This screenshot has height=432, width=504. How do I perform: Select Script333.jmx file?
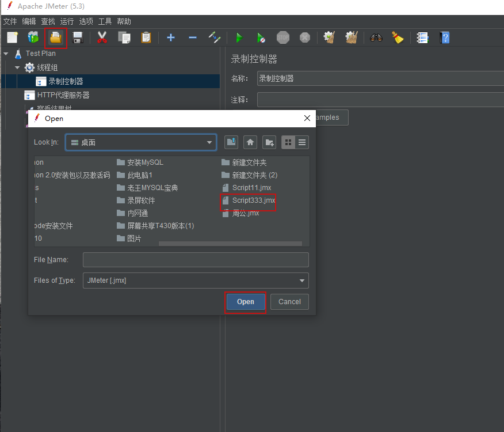(249, 200)
